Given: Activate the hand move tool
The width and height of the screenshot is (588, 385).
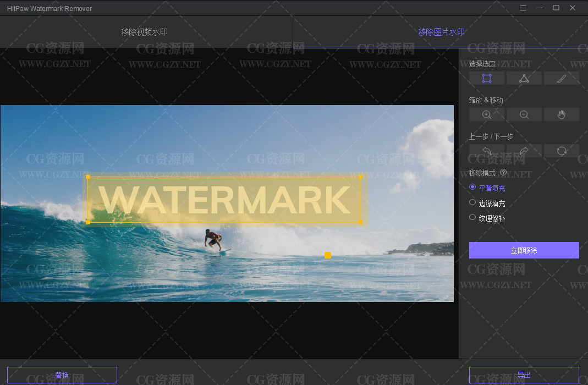Looking at the screenshot, I should [x=561, y=114].
